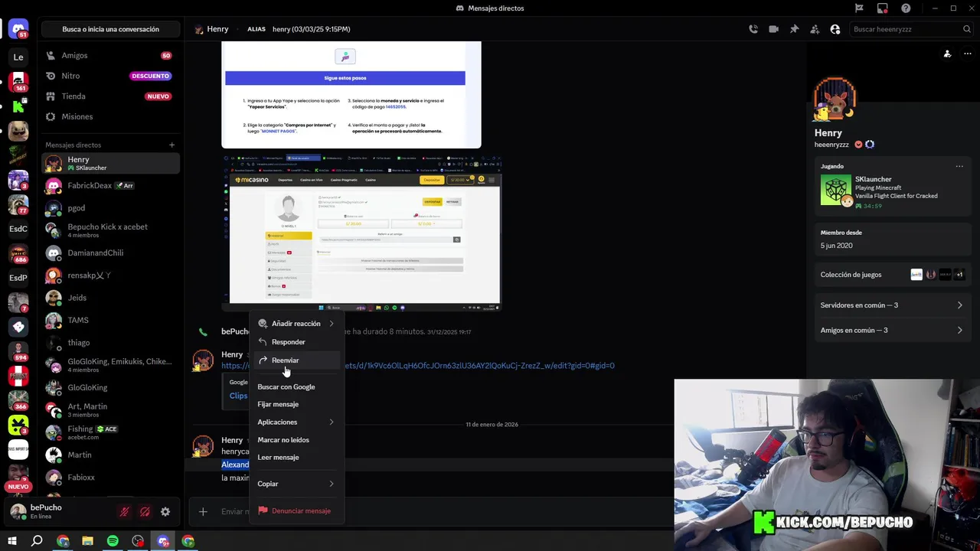This screenshot has width=980, height=551.
Task: Create a new direct message
Action: [171, 145]
